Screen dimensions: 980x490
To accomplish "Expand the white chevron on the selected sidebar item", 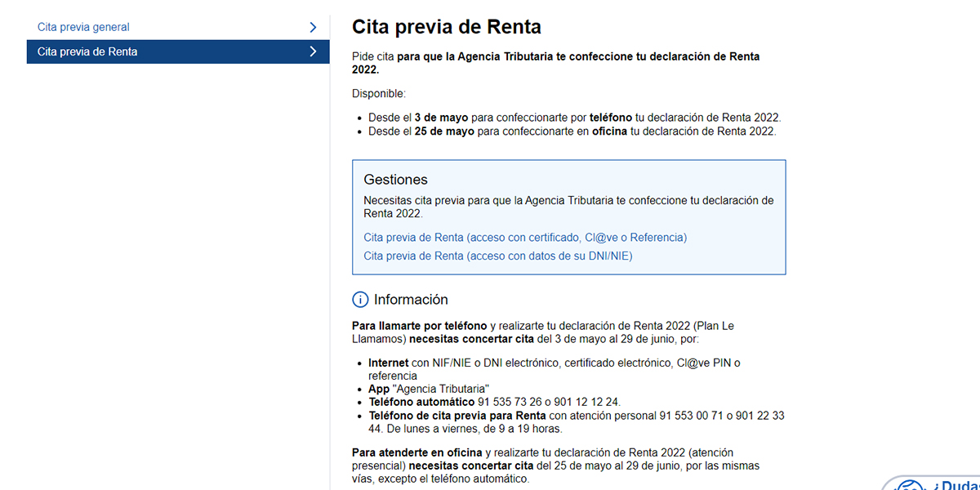I will 313,51.
